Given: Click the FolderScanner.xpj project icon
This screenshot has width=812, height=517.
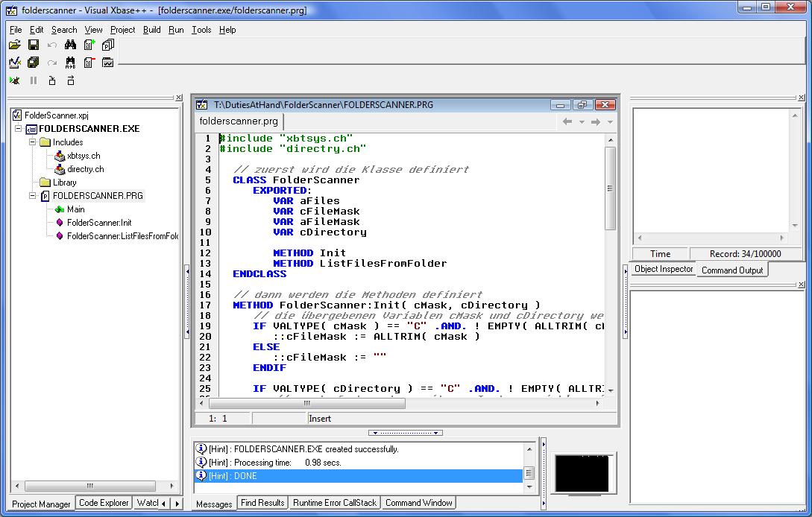Looking at the screenshot, I should [x=17, y=115].
